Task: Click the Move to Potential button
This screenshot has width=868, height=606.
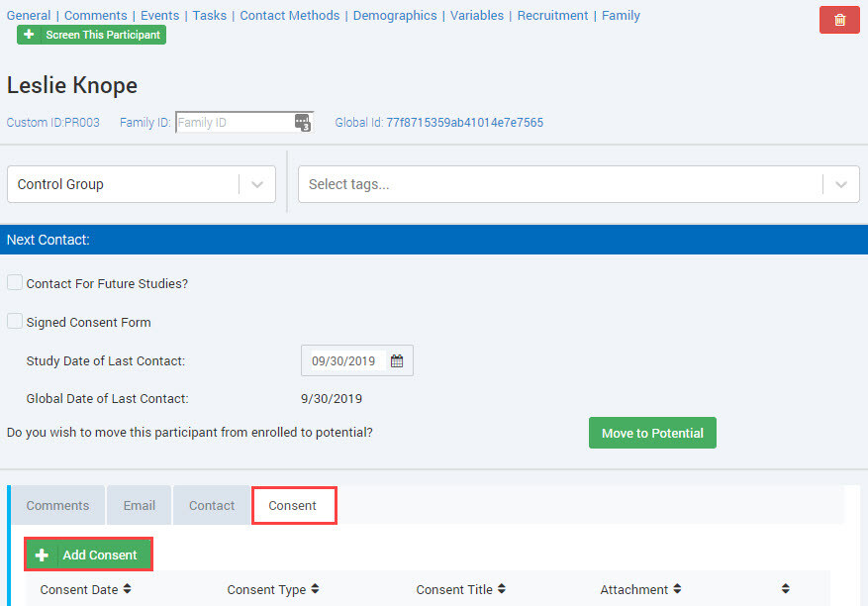Action: click(x=652, y=433)
